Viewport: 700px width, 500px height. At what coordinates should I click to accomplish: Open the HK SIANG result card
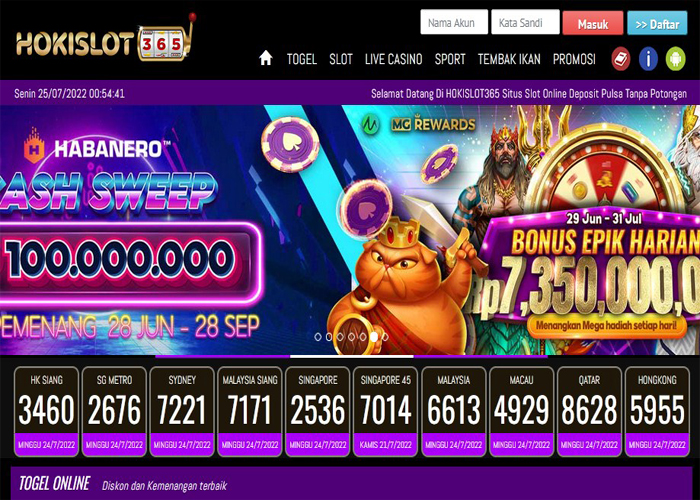coord(46,412)
